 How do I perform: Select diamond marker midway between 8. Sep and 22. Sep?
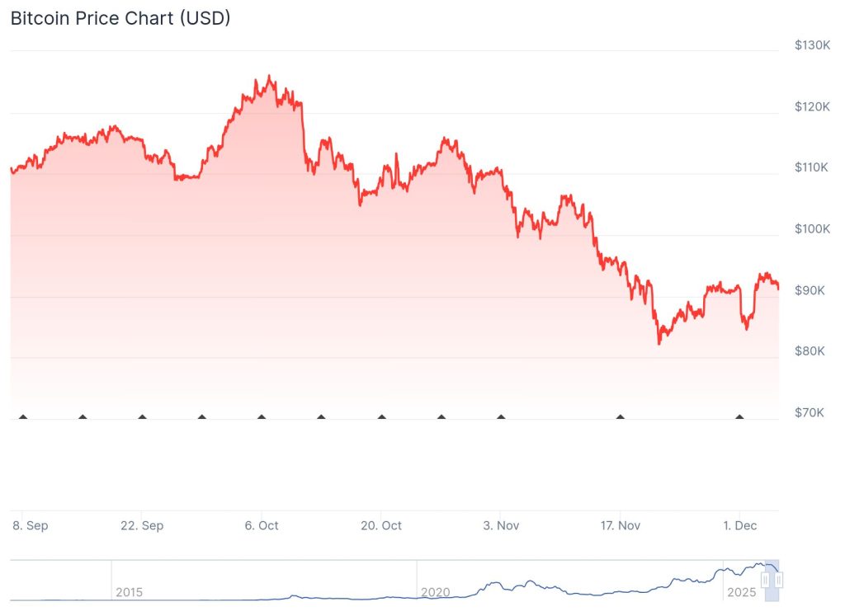(83, 417)
